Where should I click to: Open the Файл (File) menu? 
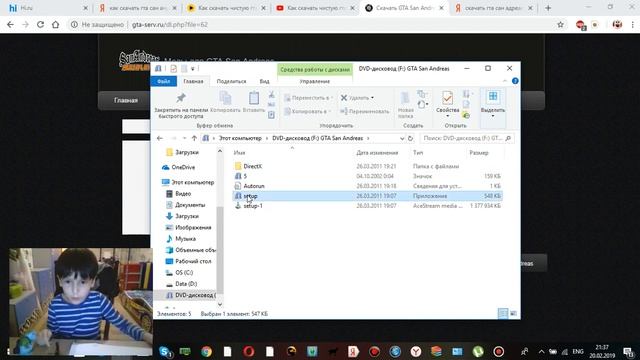pyautogui.click(x=164, y=81)
